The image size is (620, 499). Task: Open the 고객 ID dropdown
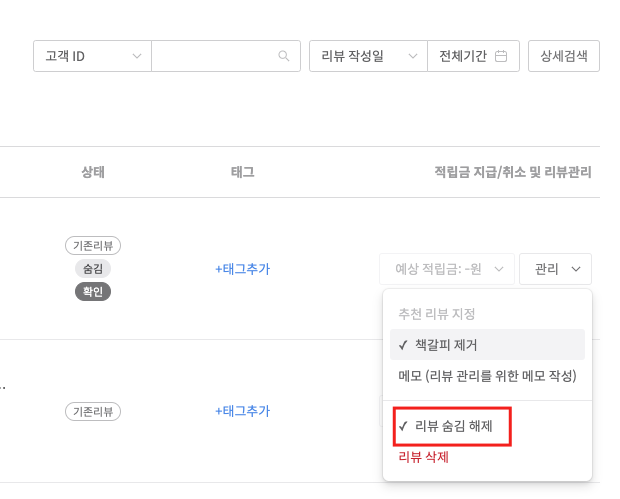click(93, 56)
